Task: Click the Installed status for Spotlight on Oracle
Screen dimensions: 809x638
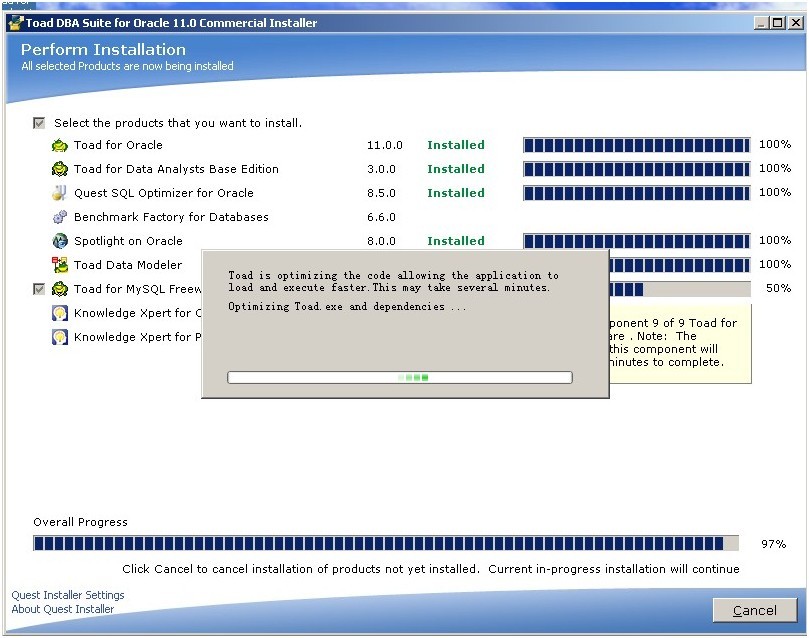Action: point(456,241)
